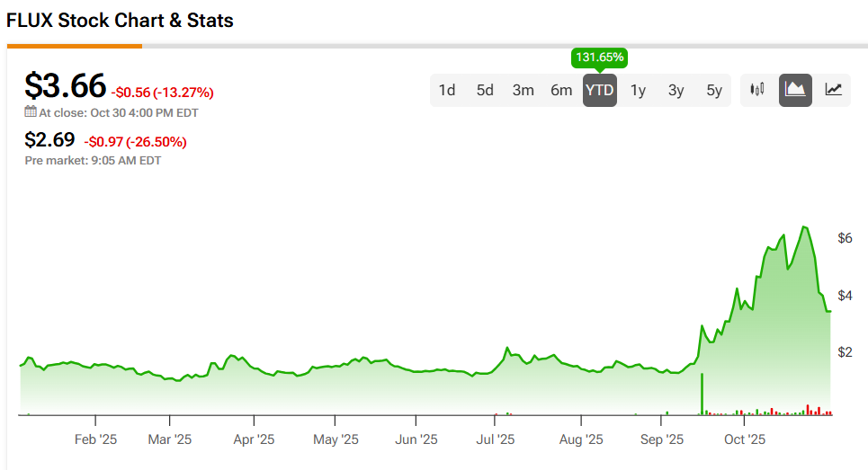Click the tall green mid-September volume bar

701,394
